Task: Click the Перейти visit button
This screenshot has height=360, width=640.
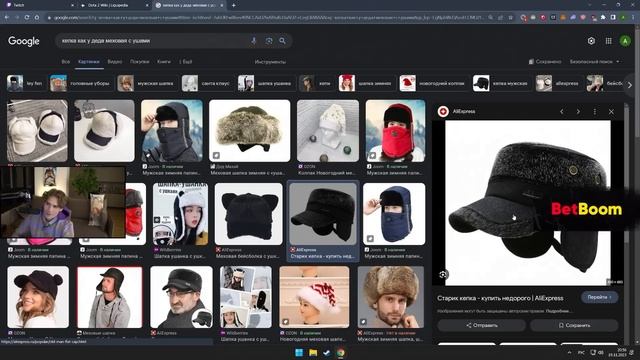Action: click(x=599, y=297)
